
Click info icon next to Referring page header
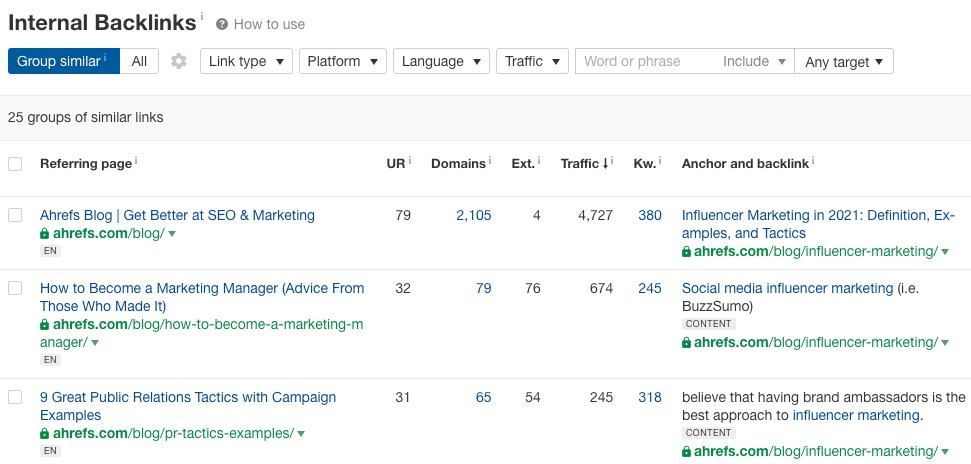(x=136, y=160)
